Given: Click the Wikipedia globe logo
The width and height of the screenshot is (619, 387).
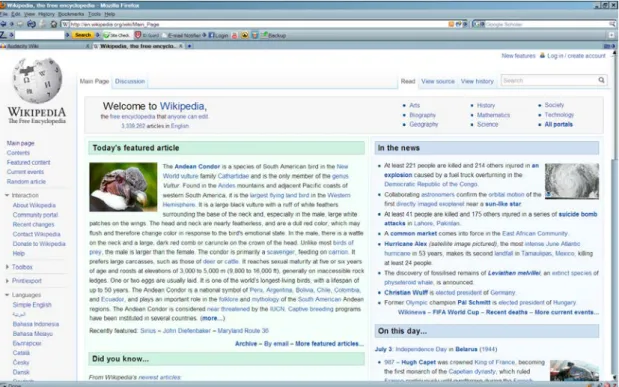Looking at the screenshot, I should click(37, 81).
